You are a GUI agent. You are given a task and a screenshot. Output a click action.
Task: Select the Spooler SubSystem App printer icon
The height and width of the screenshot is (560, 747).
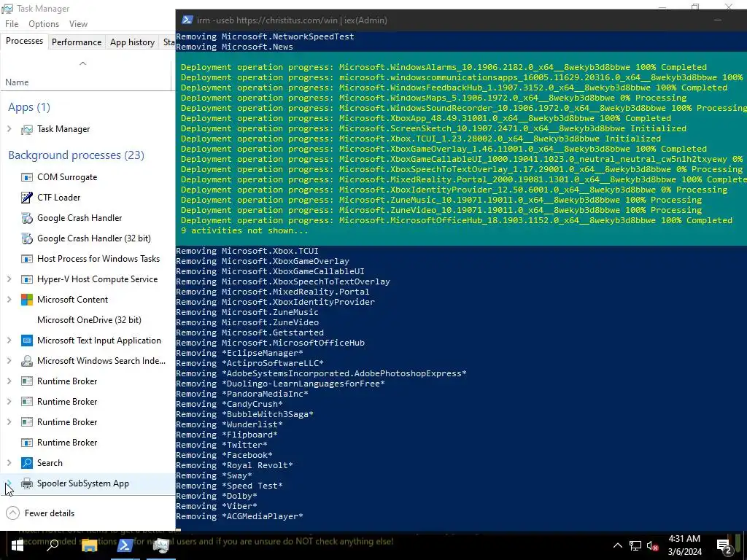(x=27, y=483)
